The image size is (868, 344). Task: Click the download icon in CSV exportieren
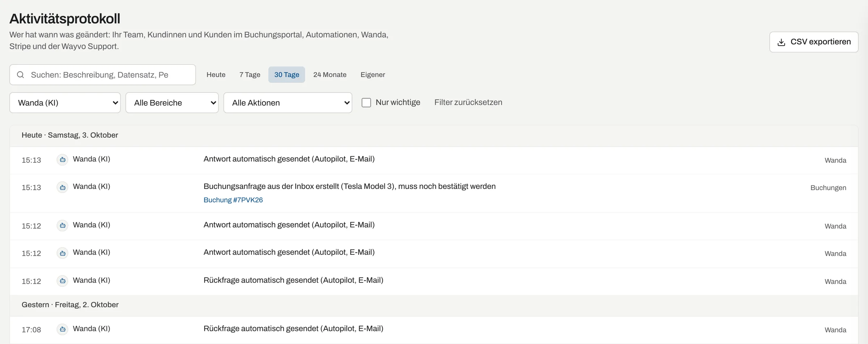781,42
